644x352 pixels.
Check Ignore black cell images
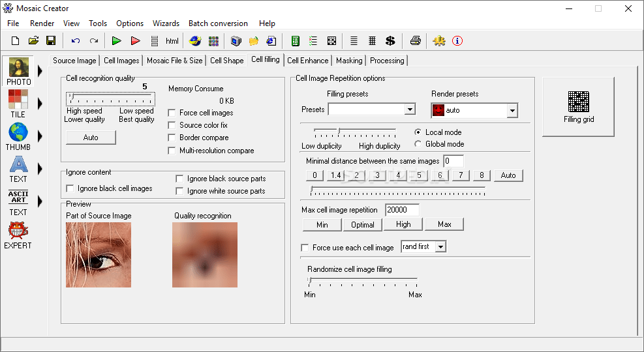click(70, 188)
